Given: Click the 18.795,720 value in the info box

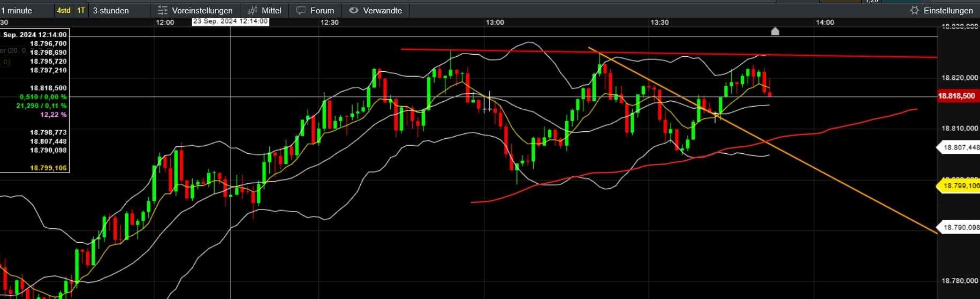Looking at the screenshot, I should (x=48, y=62).
